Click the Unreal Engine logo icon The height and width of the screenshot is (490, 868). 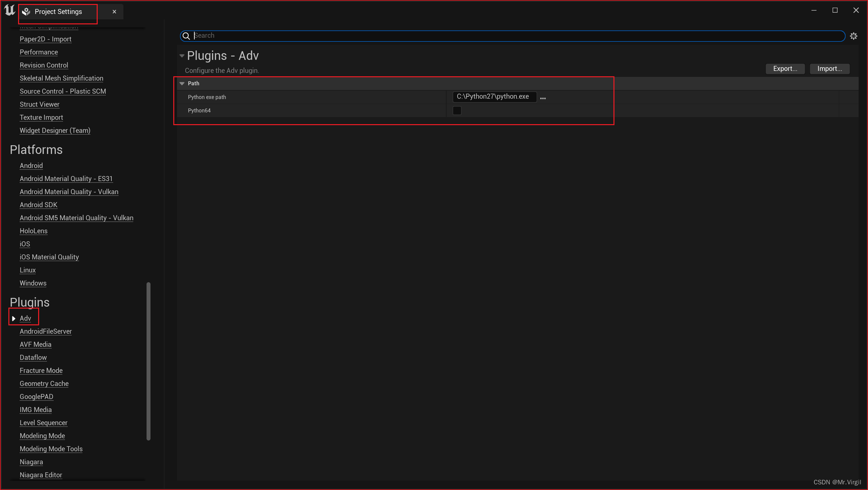tap(9, 11)
